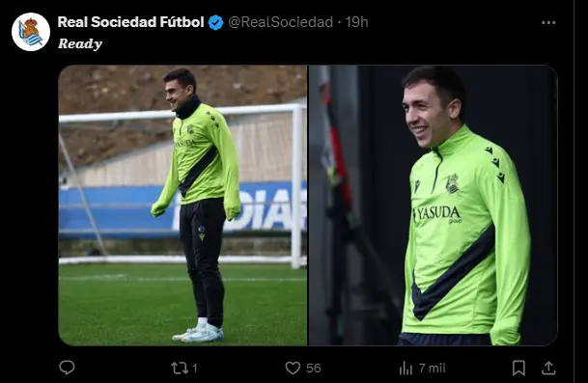Open left photo of player on pitch
588x383 pixels.
[x=182, y=205]
